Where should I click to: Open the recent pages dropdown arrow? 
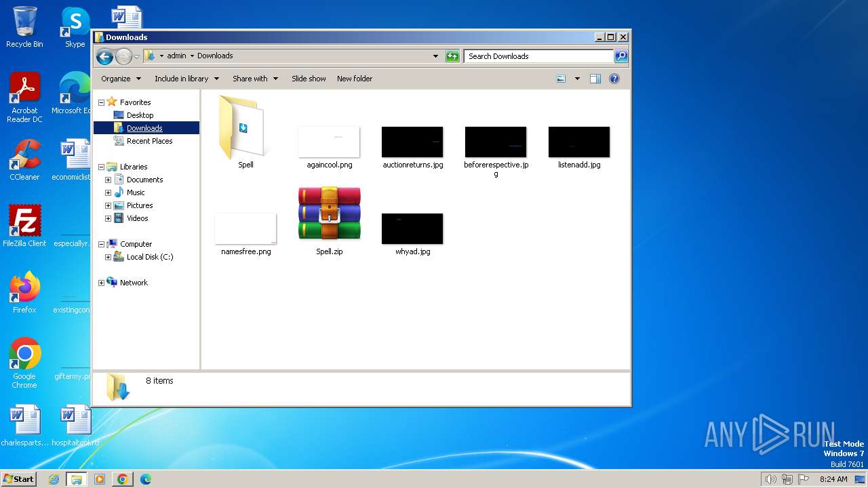[136, 56]
